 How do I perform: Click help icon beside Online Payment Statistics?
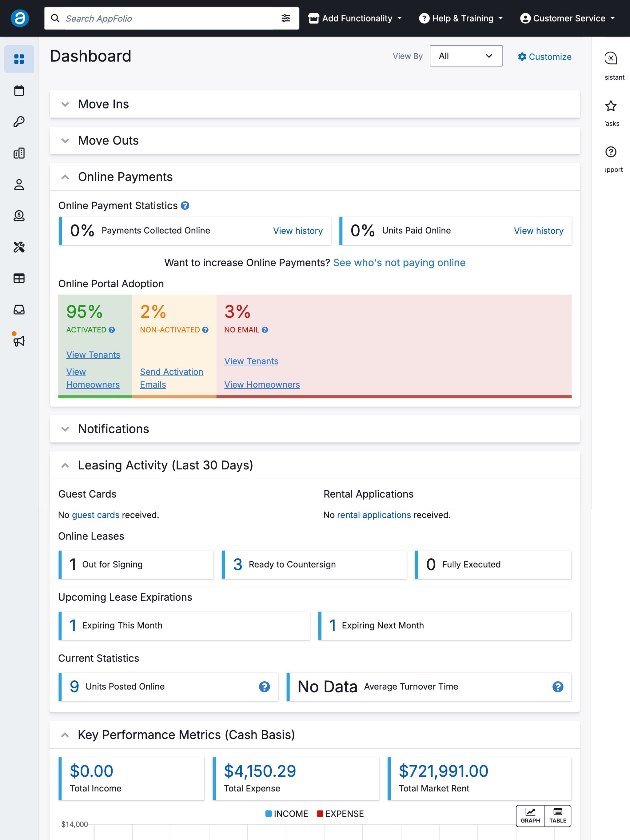click(x=185, y=205)
